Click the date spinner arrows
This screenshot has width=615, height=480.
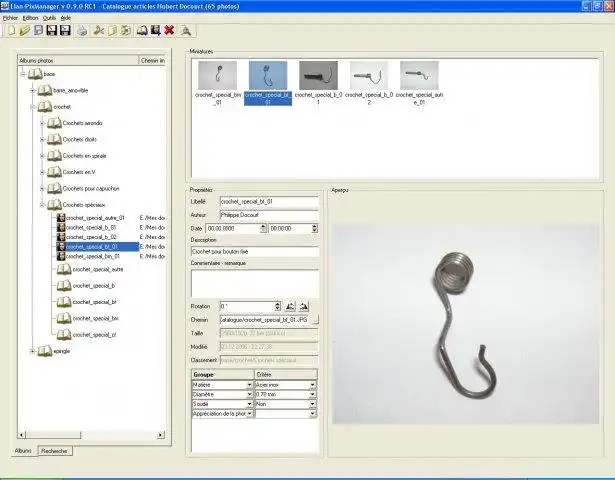[264, 228]
